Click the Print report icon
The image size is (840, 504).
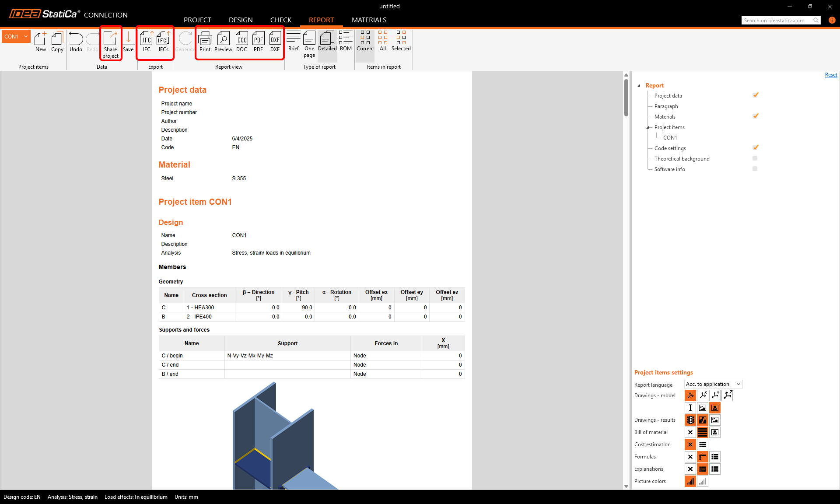point(205,42)
